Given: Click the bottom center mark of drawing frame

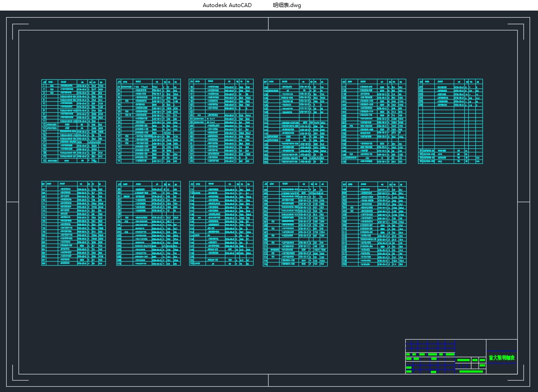Looking at the screenshot, I should 268,380.
